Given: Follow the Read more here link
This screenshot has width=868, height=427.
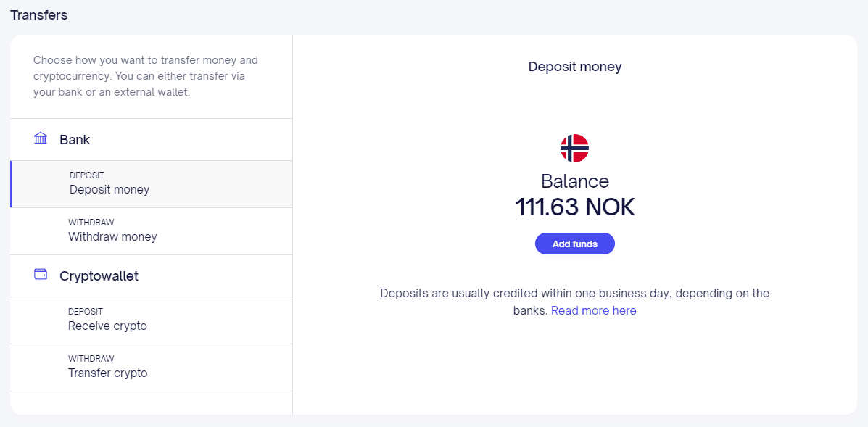Looking at the screenshot, I should click(593, 311).
